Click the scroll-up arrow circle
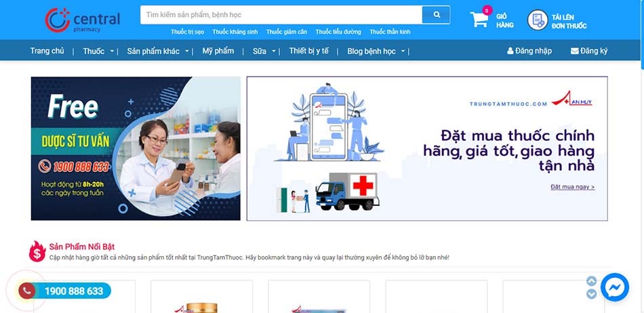This screenshot has width=644, height=313. (x=591, y=281)
